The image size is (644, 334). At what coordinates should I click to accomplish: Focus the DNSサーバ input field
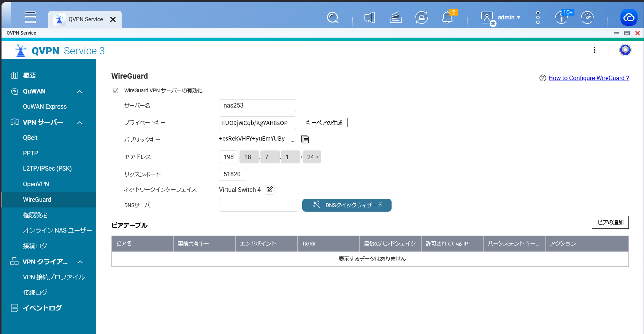(x=259, y=205)
